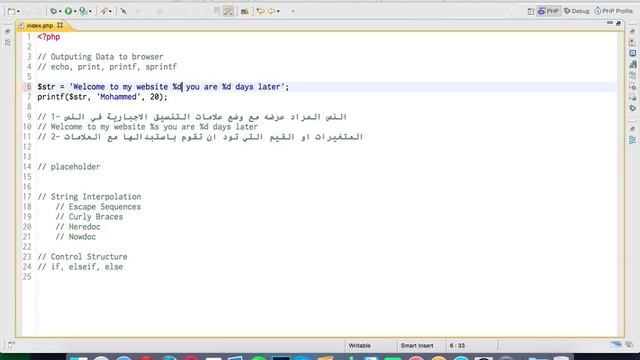The image size is (640, 360).
Task: Open the Outline view icon in right trim
Action: coord(632,140)
